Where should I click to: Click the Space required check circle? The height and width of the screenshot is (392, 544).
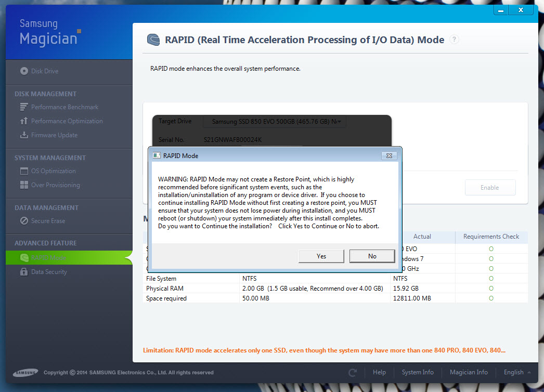(x=491, y=298)
